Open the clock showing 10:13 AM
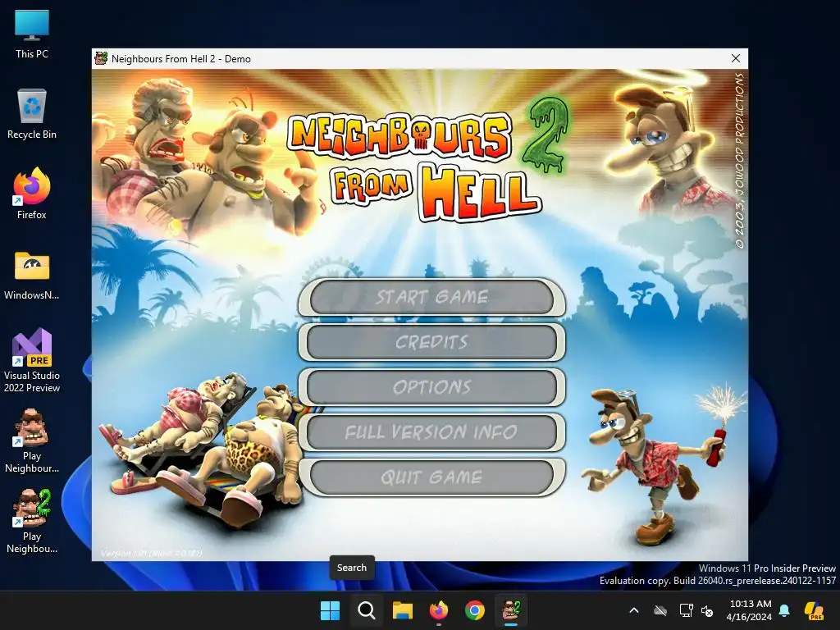Viewport: 840px width, 630px height. tap(750, 610)
